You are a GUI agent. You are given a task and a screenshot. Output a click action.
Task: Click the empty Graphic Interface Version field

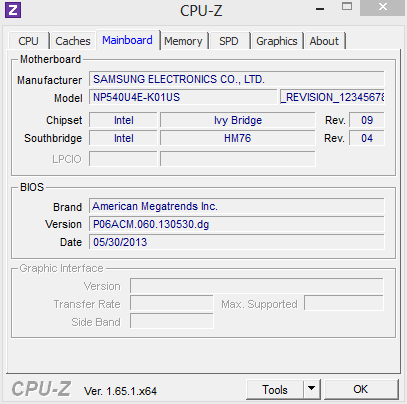(257, 286)
